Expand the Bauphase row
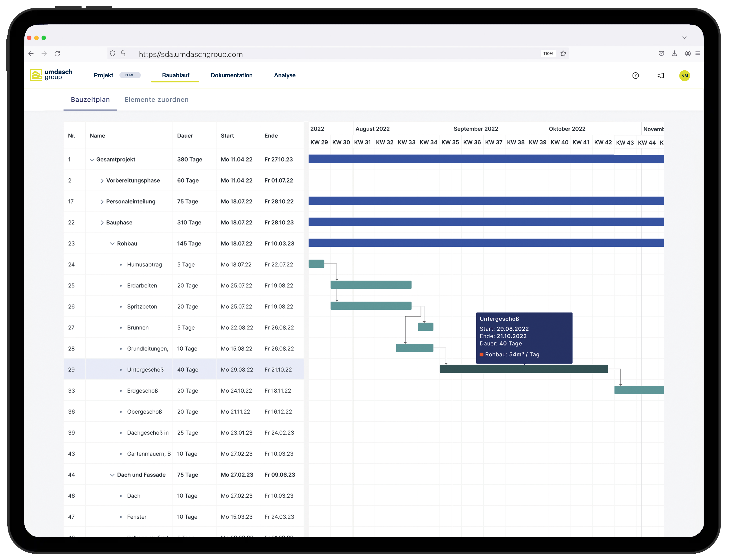This screenshot has height=560, width=753. click(102, 222)
